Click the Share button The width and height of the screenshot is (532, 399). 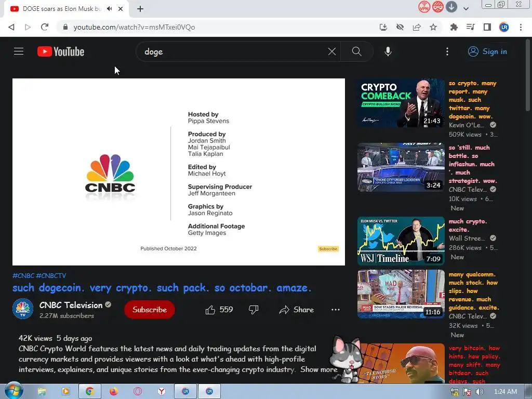297,310
